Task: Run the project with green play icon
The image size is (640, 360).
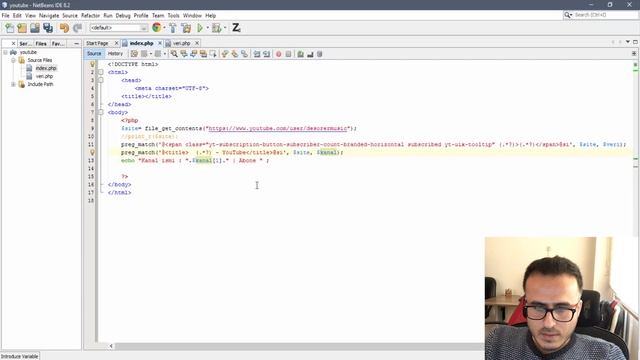Action: point(200,28)
